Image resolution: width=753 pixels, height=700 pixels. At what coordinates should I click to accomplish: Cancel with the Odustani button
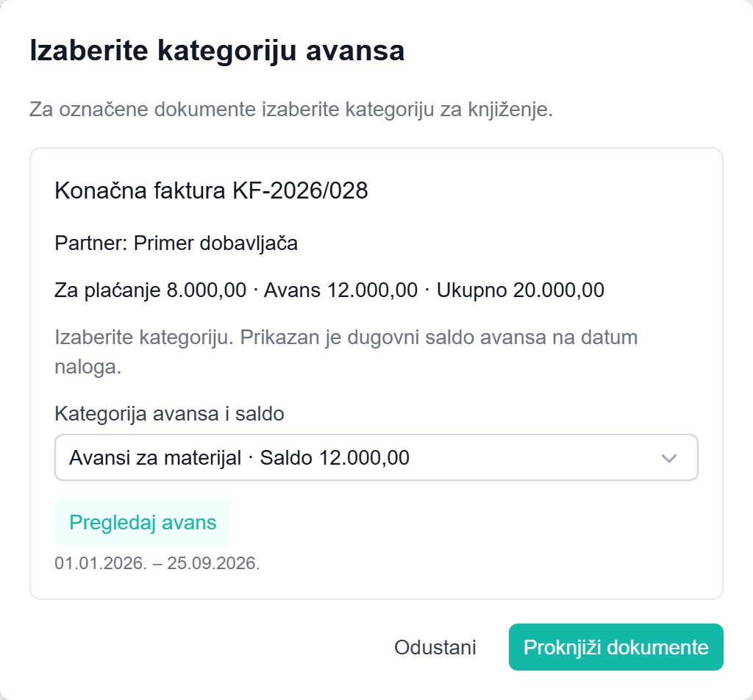pos(435,647)
